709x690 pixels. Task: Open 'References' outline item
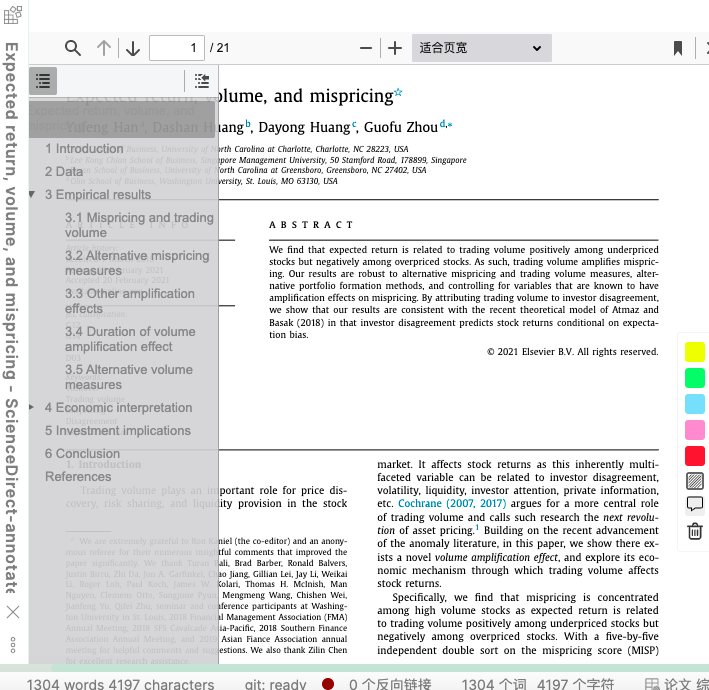(78, 477)
